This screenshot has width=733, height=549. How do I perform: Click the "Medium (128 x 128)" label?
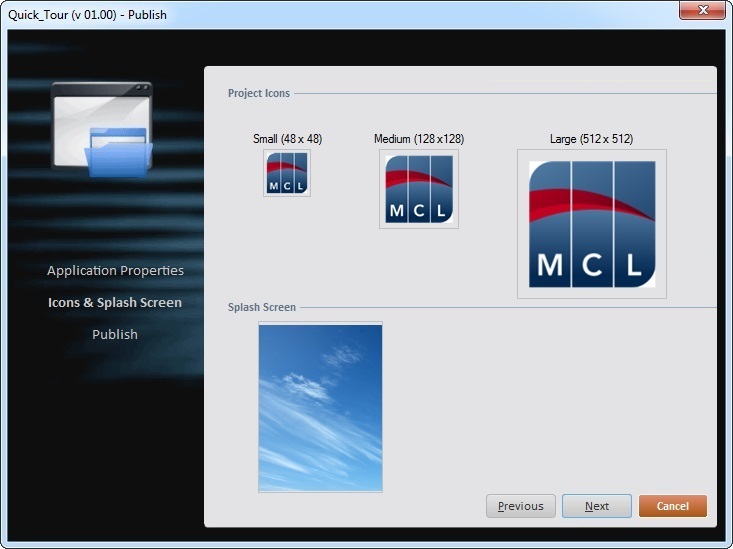[419, 139]
